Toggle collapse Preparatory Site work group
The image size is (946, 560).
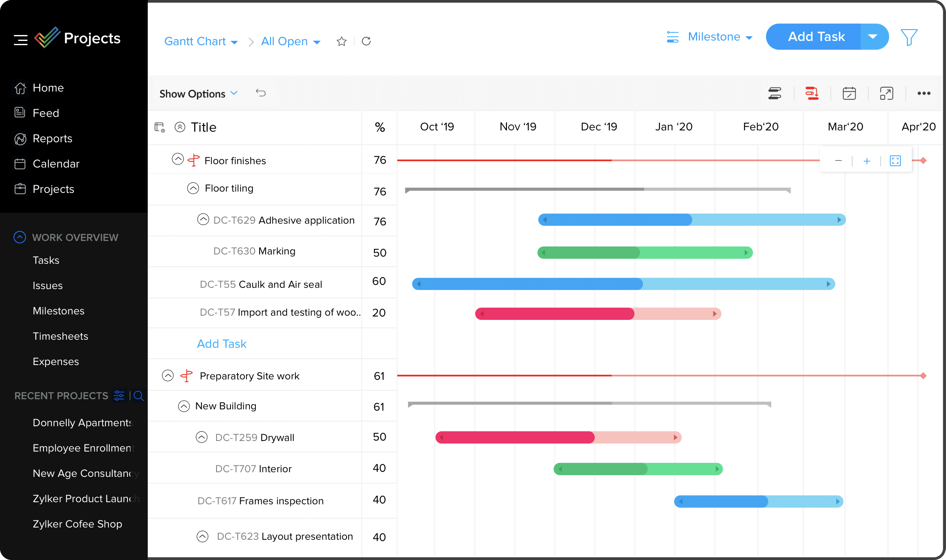(168, 375)
